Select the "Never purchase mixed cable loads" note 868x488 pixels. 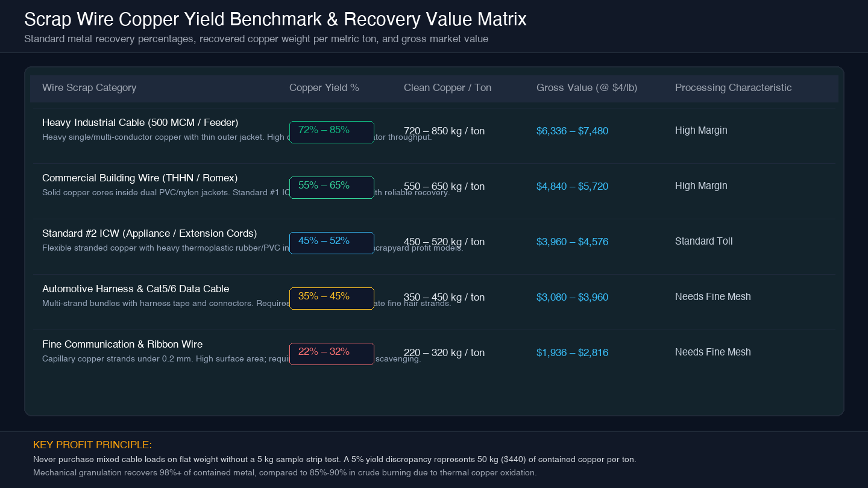pyautogui.click(x=335, y=460)
